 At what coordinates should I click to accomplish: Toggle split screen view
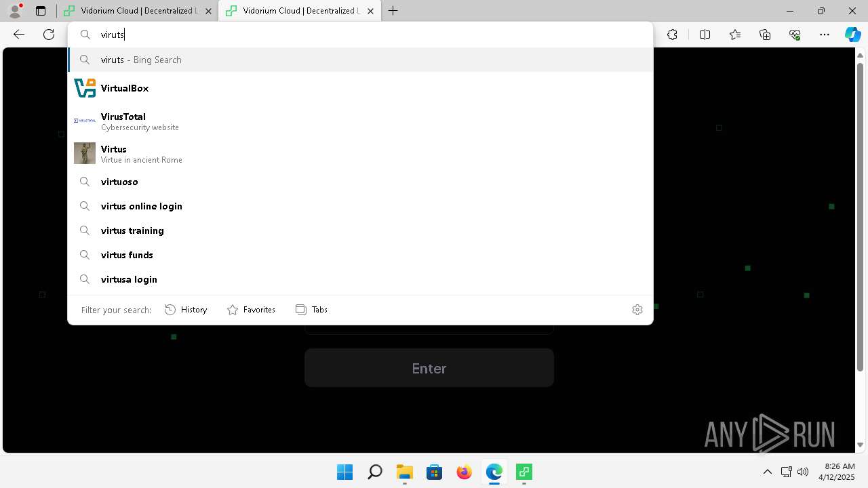click(x=705, y=35)
